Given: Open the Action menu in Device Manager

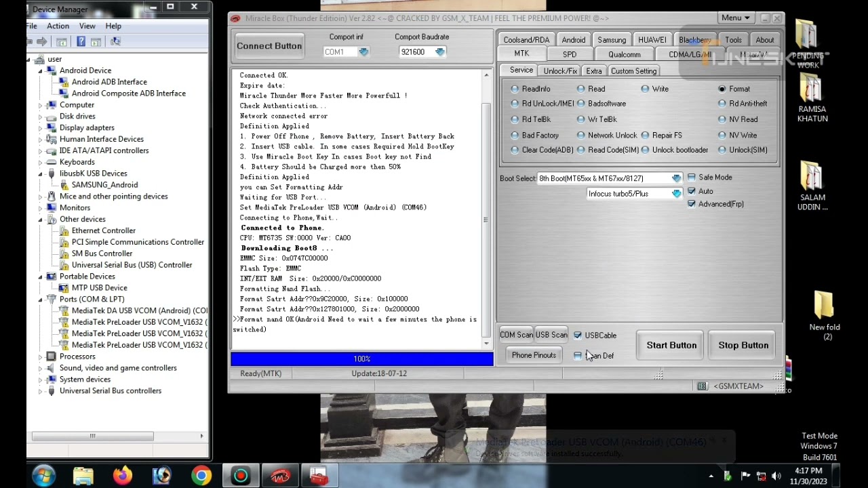Looking at the screenshot, I should pos(58,26).
